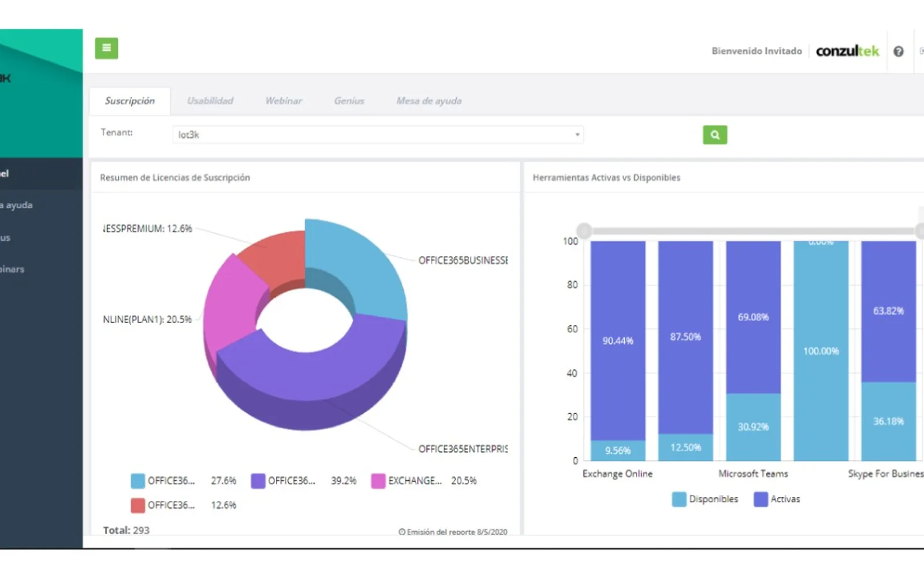Toggle pink EXCHANGE... 20.5% legend swatch
The width and height of the screenshot is (924, 578).
click(378, 481)
